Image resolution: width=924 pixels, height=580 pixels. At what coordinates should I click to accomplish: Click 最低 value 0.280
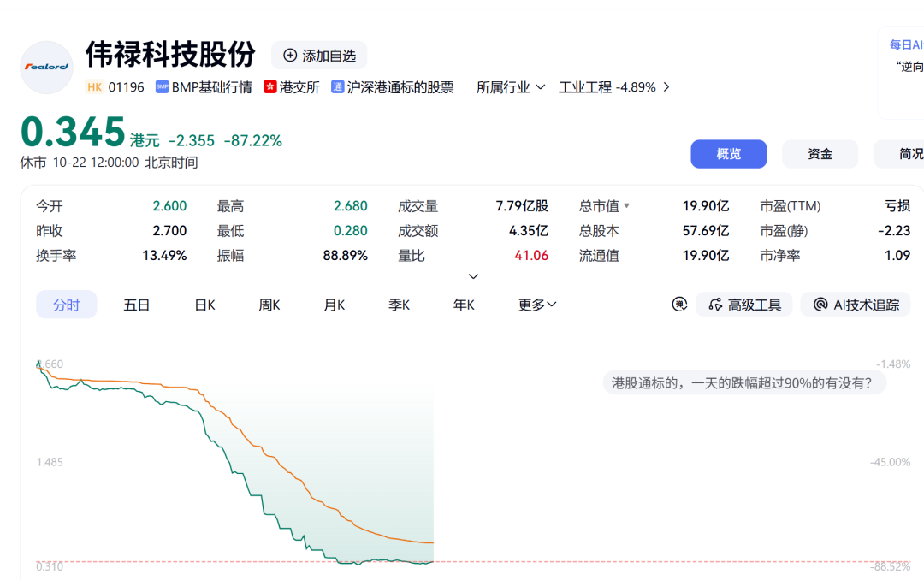[351, 230]
